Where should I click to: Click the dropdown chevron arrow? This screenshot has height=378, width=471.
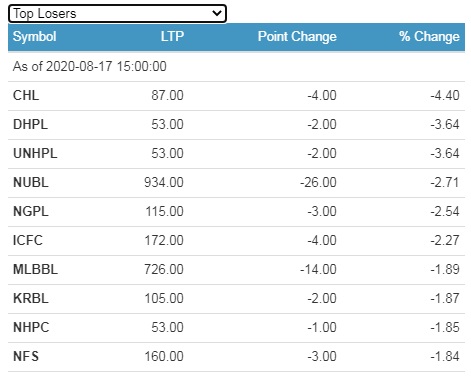click(x=217, y=13)
